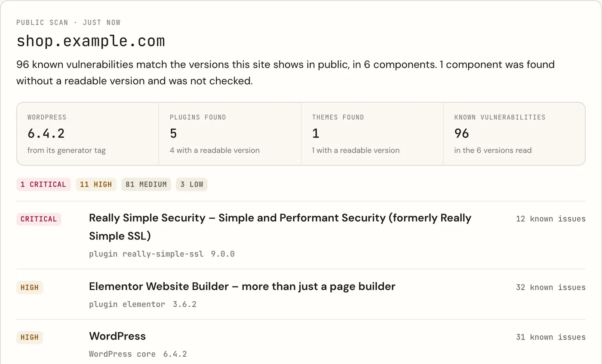Select the "11 HIGH" severity chip
This screenshot has height=364, width=602.
(96, 184)
